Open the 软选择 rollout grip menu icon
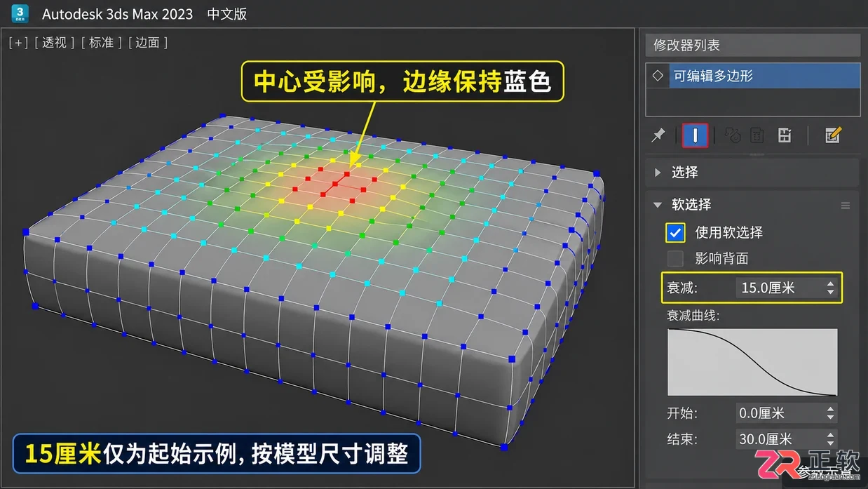This screenshot has height=489, width=868. (846, 205)
